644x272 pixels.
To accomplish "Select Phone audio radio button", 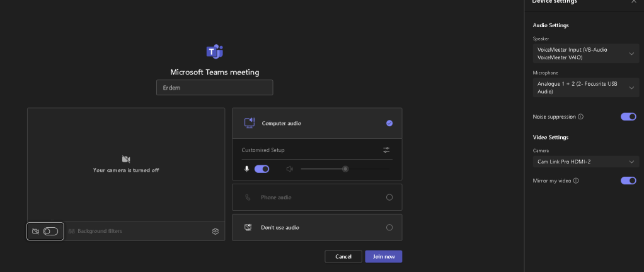I will 389,198.
